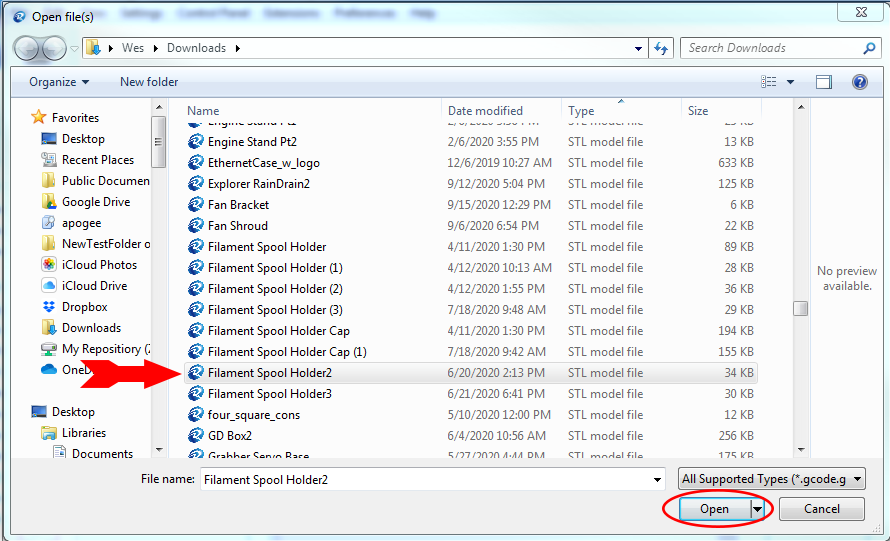Click the Search Downloads input field
The image size is (890, 541).
pyautogui.click(x=770, y=48)
